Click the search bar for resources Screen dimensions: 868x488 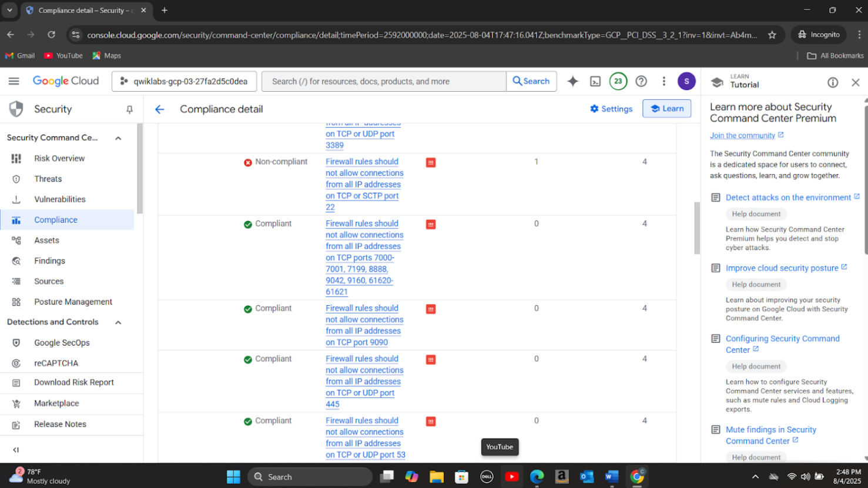383,81
